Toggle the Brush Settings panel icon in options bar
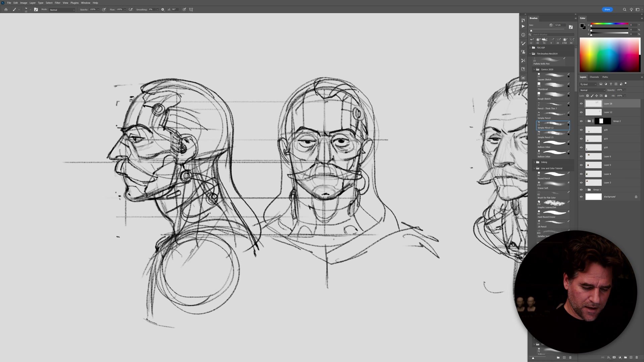The height and width of the screenshot is (362, 644). 36,9
